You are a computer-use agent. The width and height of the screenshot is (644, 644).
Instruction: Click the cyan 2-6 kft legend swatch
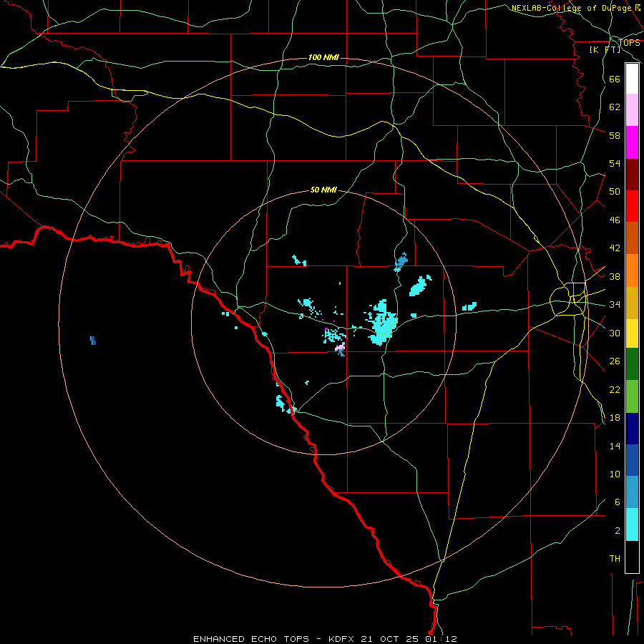(632, 525)
